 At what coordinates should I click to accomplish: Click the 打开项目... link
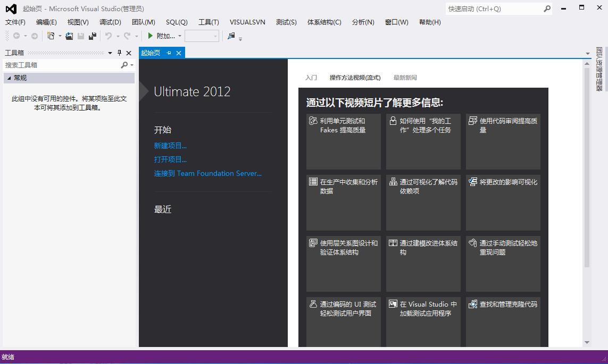(x=170, y=159)
